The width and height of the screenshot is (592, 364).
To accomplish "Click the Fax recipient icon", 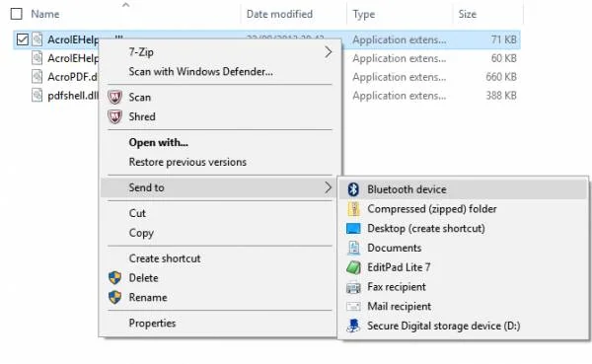I will [x=353, y=287].
